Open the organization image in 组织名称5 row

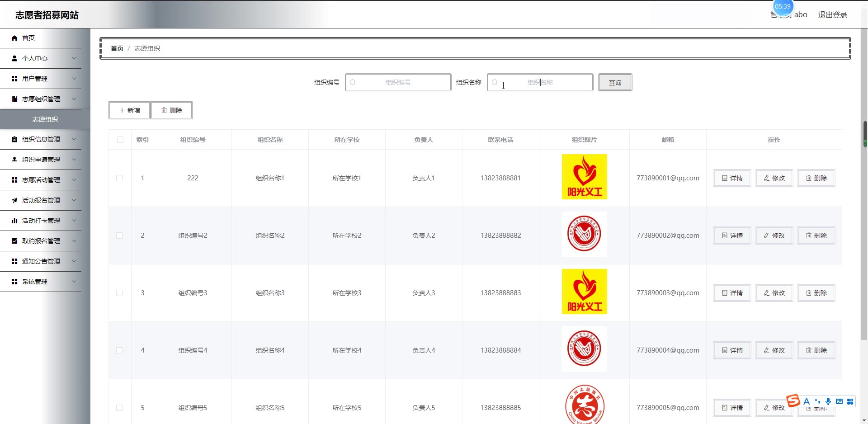click(584, 404)
